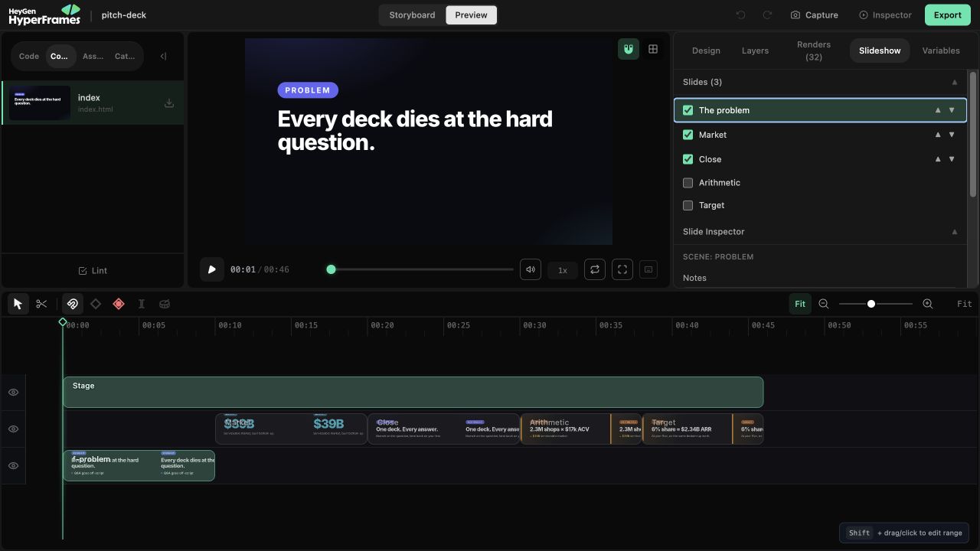
Task: Select the index thumbnail in file list
Action: pos(40,103)
